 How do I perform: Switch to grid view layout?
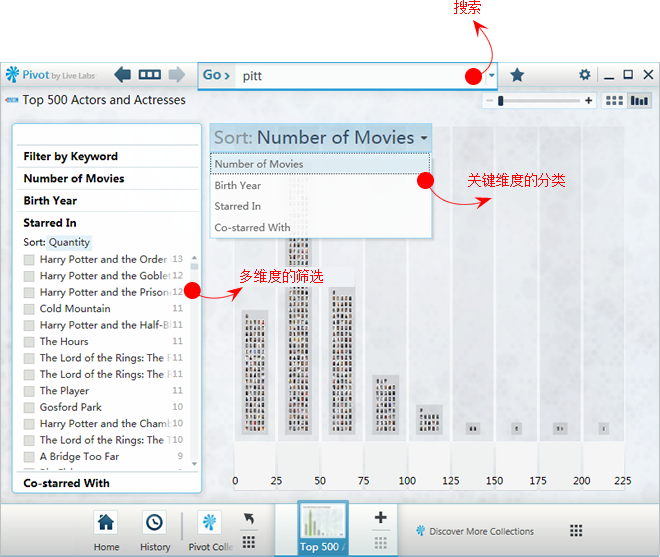(614, 100)
